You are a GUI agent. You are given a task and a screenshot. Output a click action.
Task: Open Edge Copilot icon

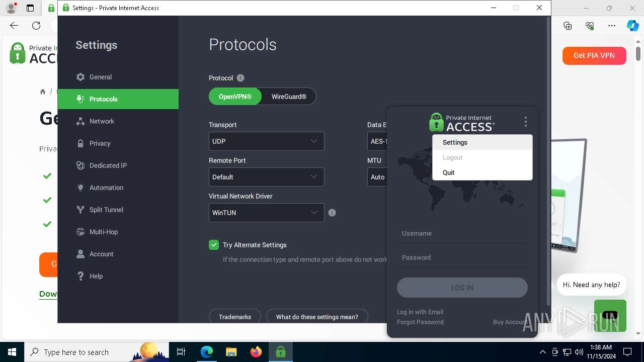coord(632,26)
